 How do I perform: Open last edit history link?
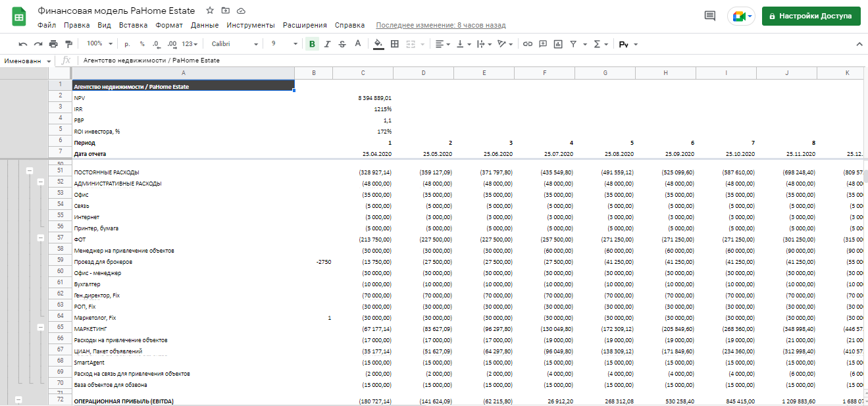tap(441, 25)
